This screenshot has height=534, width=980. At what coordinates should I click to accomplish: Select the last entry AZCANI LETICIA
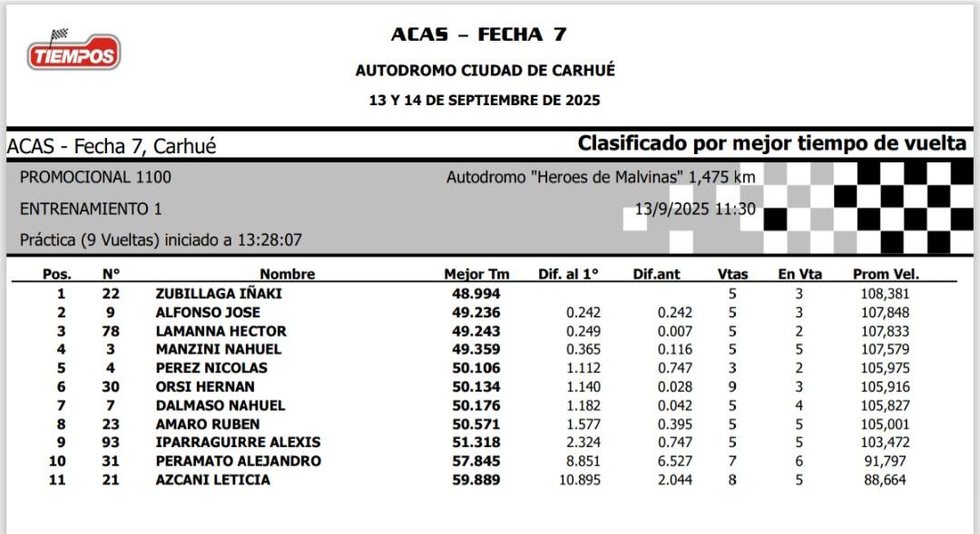click(x=212, y=480)
